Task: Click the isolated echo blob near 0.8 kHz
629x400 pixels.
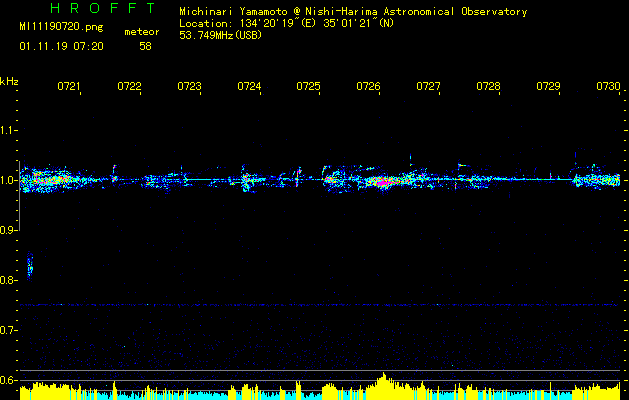Action: click(30, 266)
